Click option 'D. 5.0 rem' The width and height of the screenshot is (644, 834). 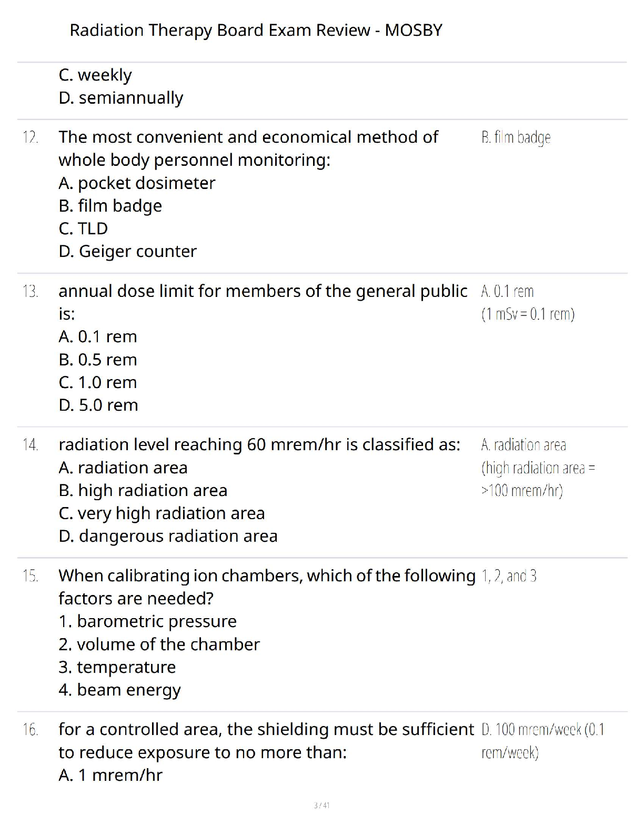(98, 405)
